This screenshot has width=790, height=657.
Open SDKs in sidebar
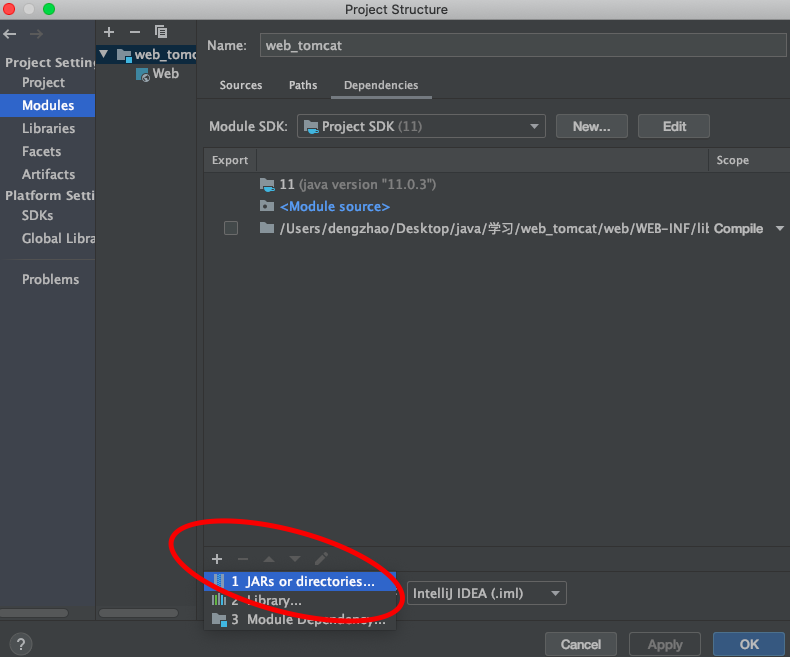(x=47, y=216)
